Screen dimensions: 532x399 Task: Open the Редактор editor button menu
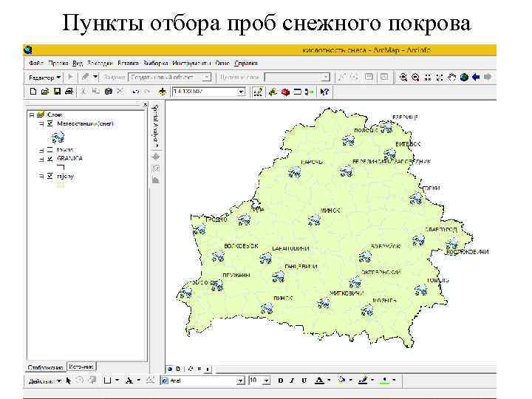pos(44,77)
